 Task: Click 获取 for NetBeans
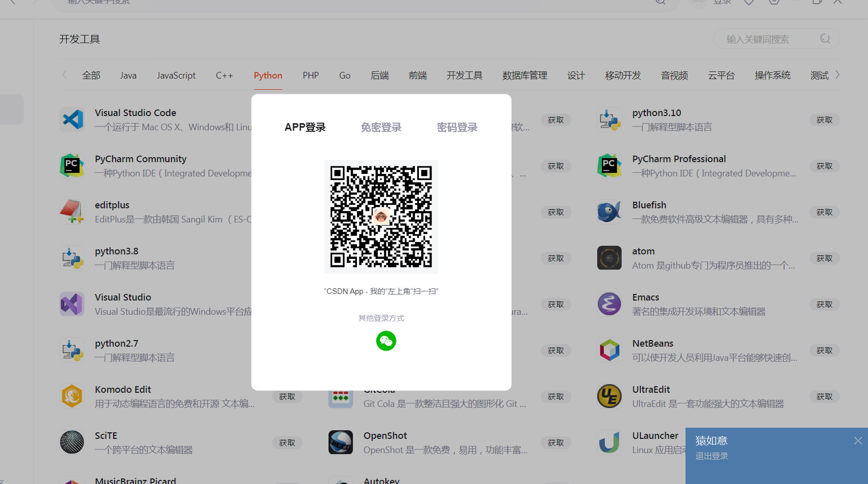[x=825, y=351]
